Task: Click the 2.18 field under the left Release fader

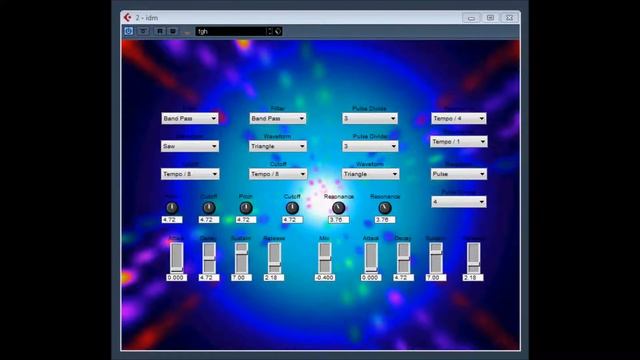Action: (274, 278)
